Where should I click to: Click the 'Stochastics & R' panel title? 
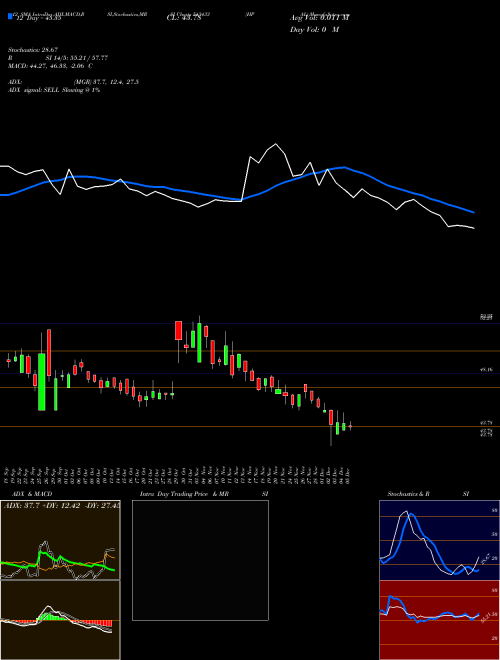408,494
